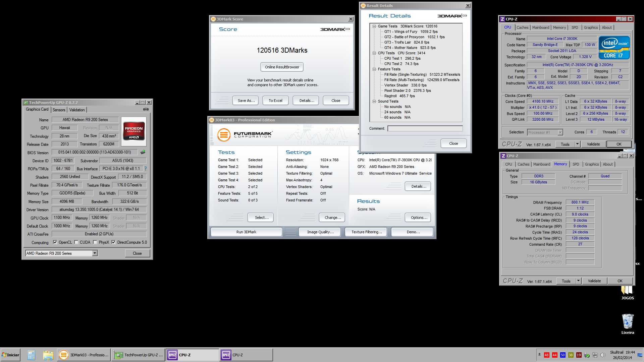
Task: Click the BIOS save chip icon in GPU-Z
Action: click(143, 152)
